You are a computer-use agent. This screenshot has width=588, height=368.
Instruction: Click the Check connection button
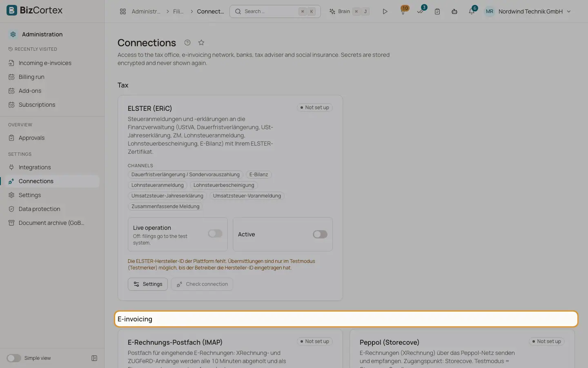(x=202, y=284)
